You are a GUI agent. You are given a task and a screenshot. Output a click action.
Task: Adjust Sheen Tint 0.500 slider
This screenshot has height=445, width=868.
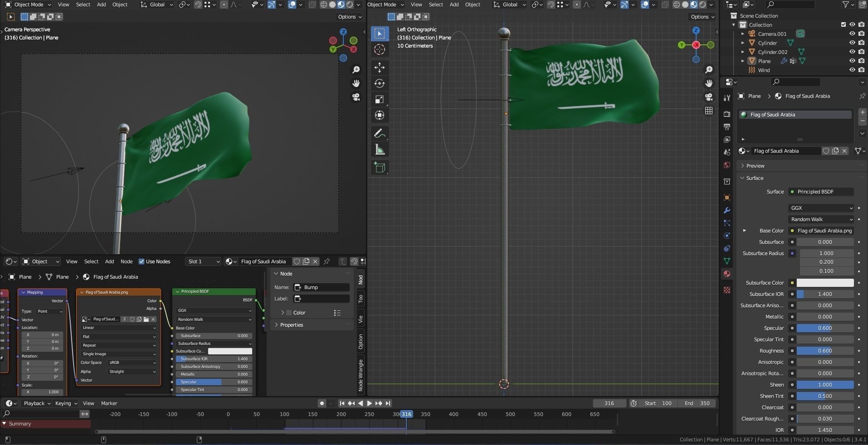point(825,396)
